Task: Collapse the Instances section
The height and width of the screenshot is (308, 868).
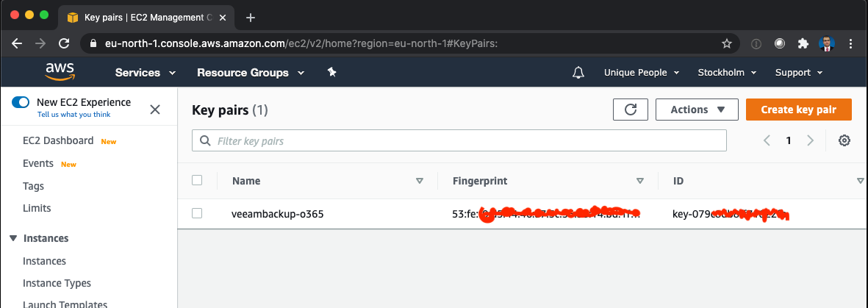Action: pyautogui.click(x=14, y=238)
